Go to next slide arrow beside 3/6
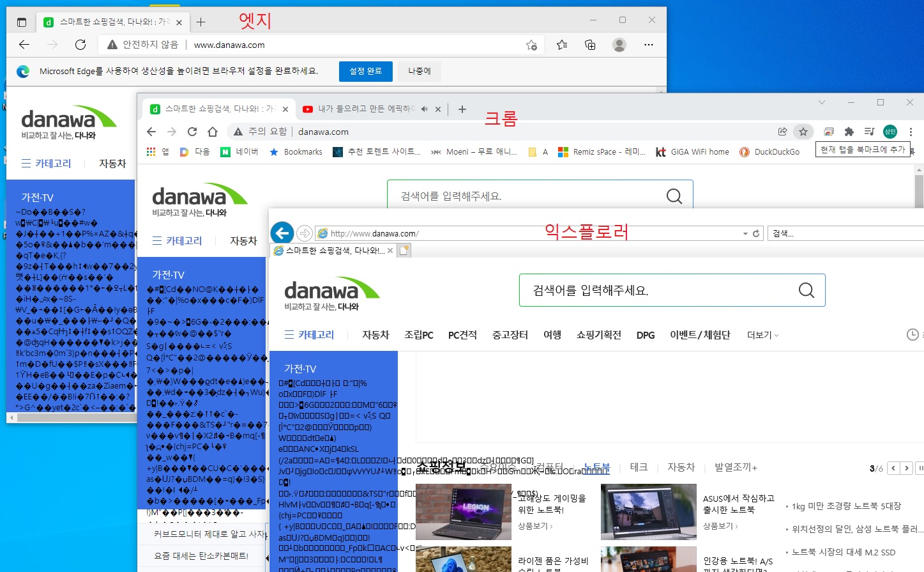The image size is (924, 572). (x=906, y=468)
